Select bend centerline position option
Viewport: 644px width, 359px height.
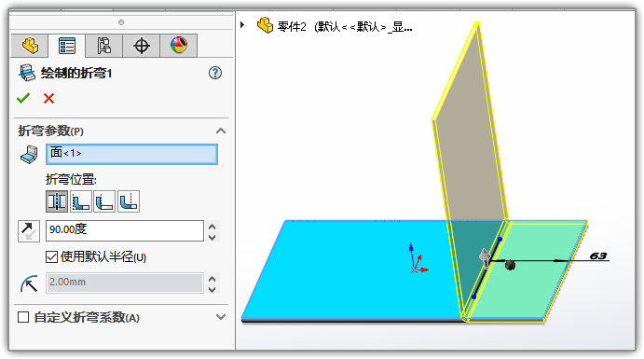57,201
